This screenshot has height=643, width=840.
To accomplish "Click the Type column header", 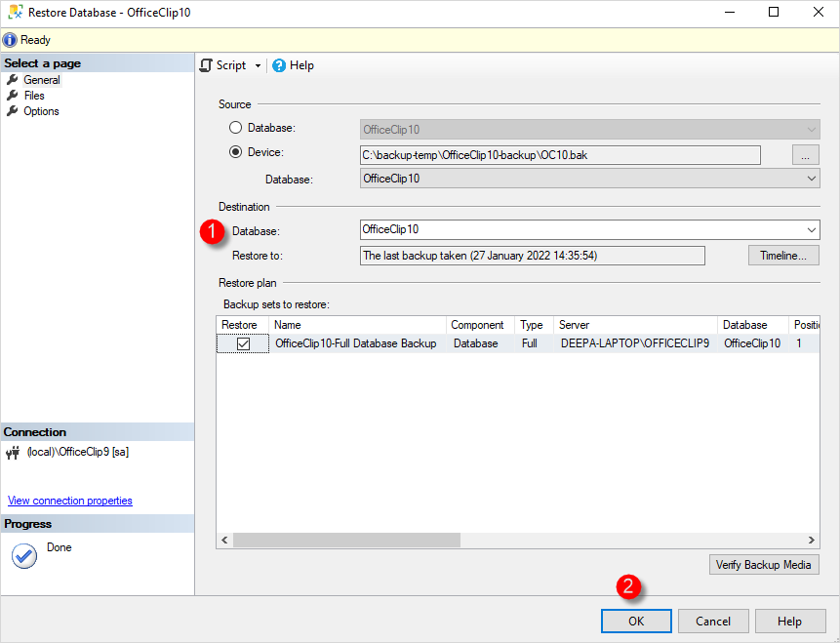I will pos(534,325).
